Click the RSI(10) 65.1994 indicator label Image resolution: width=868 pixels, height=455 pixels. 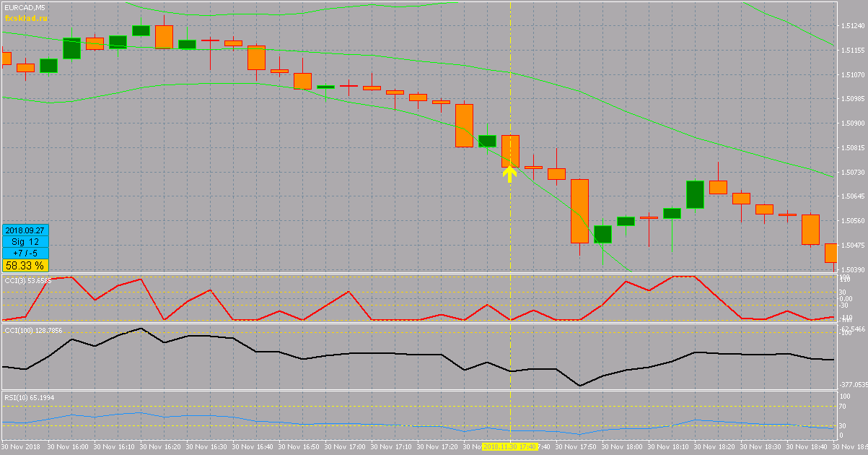(30, 397)
